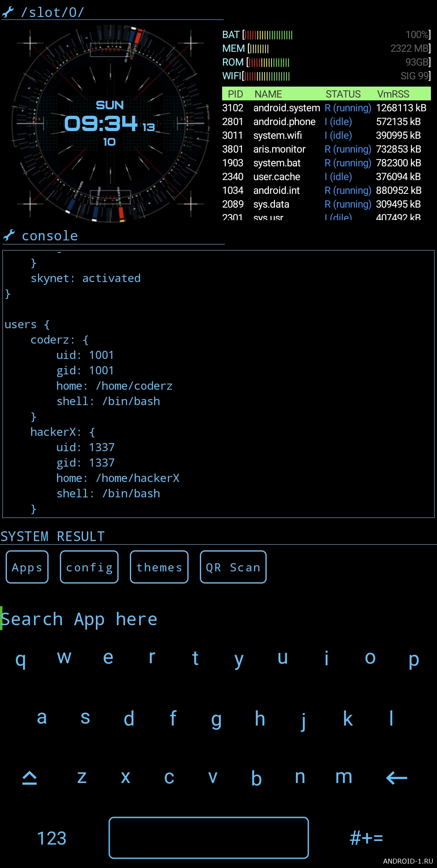This screenshot has width=437, height=868.
Task: Click the STATUS column header
Action: tap(343, 94)
